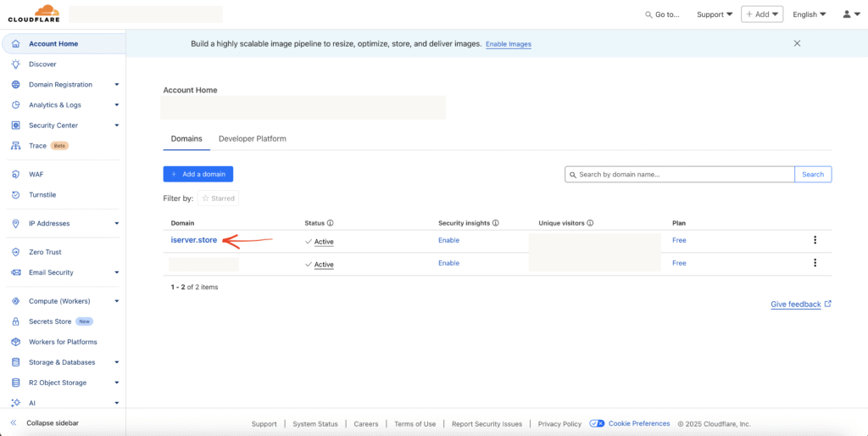Viewport: 868px width, 436px height.
Task: Open the Workers for Platforms sidebar item
Action: 63,342
